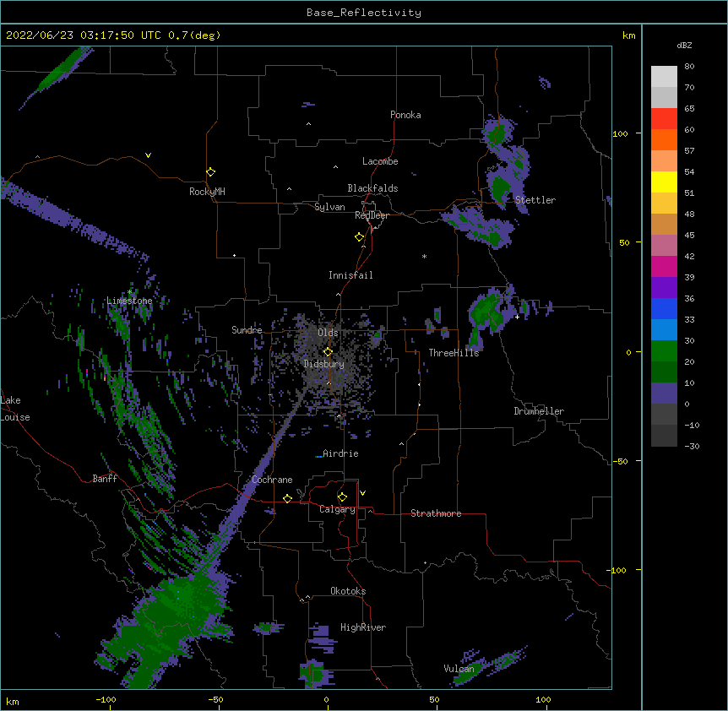Click the RedDeer city label
728x711 pixels.
click(372, 215)
